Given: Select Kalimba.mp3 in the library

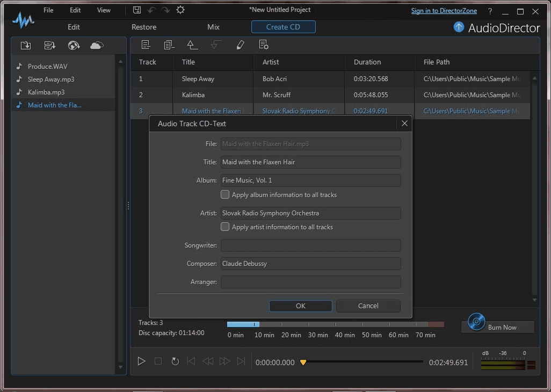Looking at the screenshot, I should tap(63, 92).
